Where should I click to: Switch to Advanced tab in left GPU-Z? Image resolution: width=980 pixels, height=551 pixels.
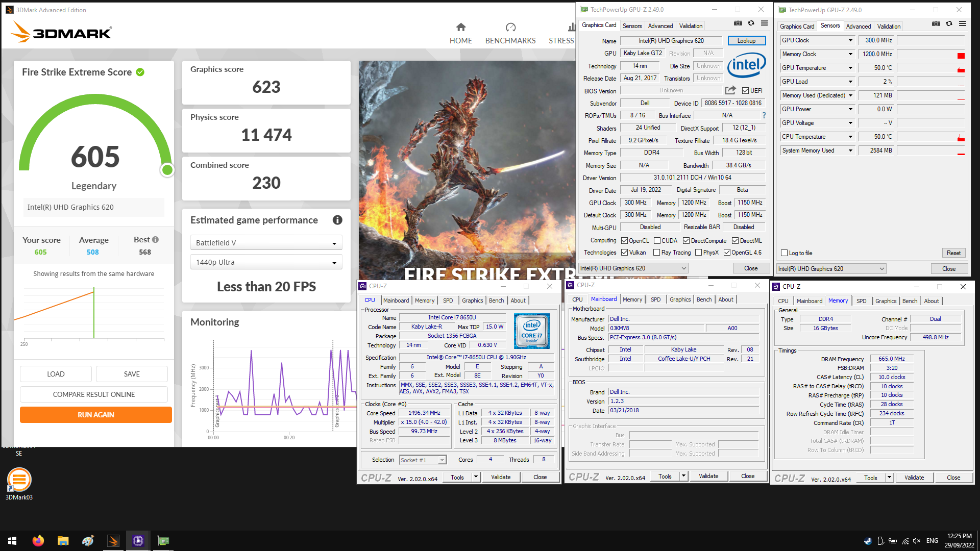coord(660,26)
